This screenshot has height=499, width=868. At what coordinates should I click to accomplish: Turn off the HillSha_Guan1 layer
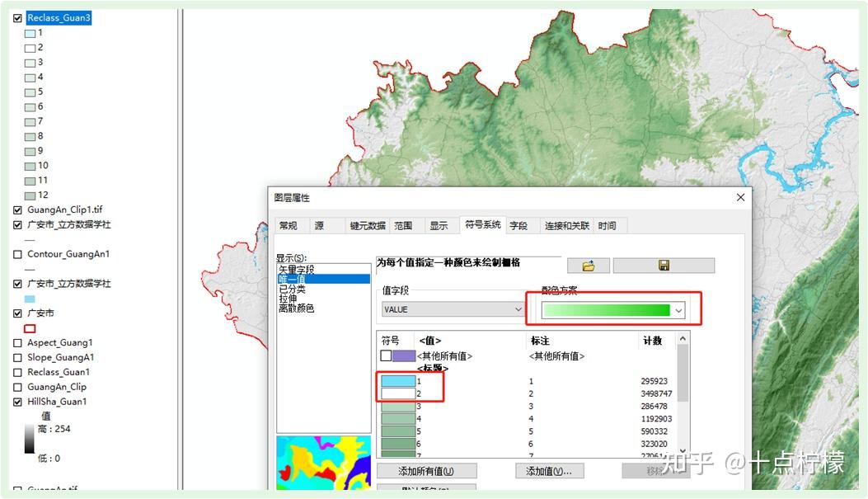click(18, 402)
